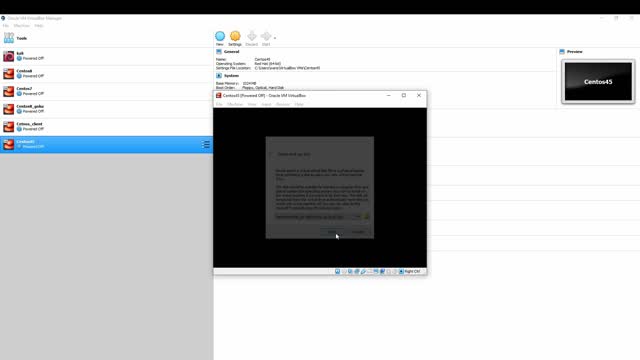
Task: Click the Centos45 VM window title bar icon
Action: point(218,96)
